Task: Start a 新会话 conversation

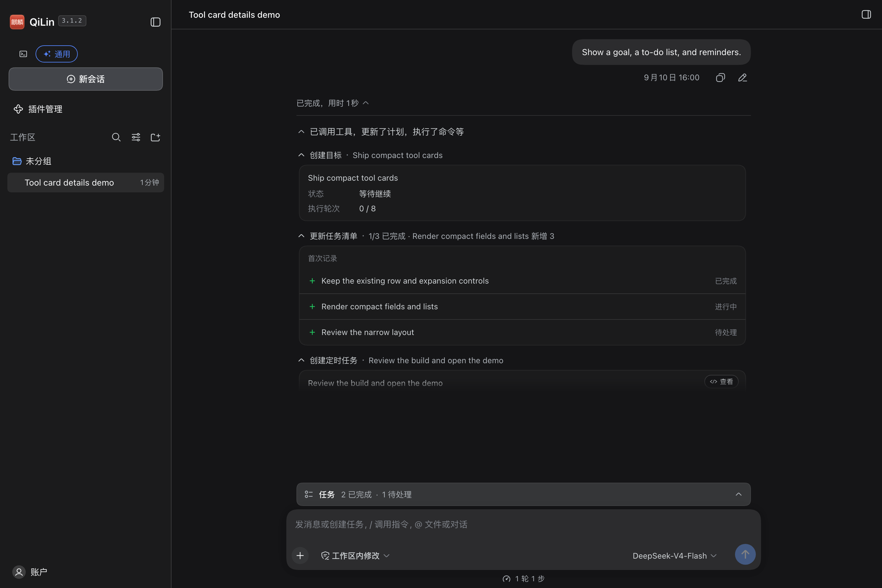Action: point(85,79)
